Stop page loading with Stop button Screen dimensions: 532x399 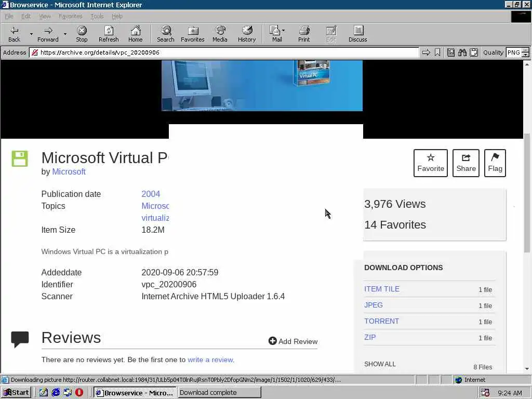(x=82, y=34)
